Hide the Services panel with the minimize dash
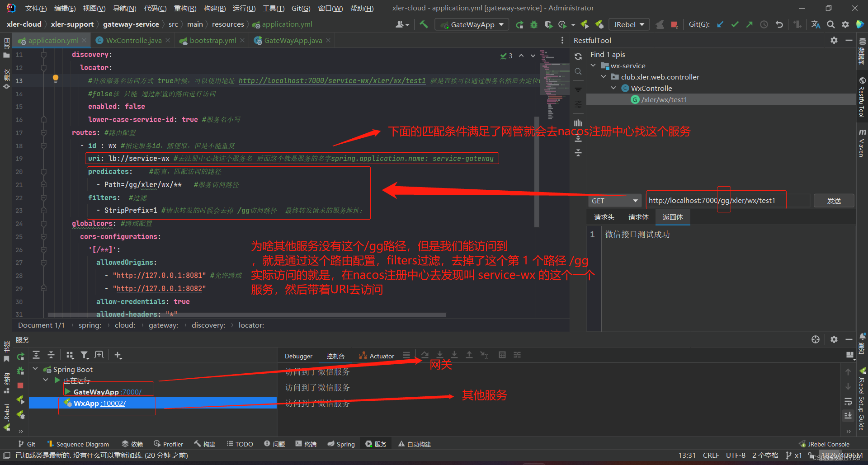This screenshot has height=465, width=868. click(849, 339)
